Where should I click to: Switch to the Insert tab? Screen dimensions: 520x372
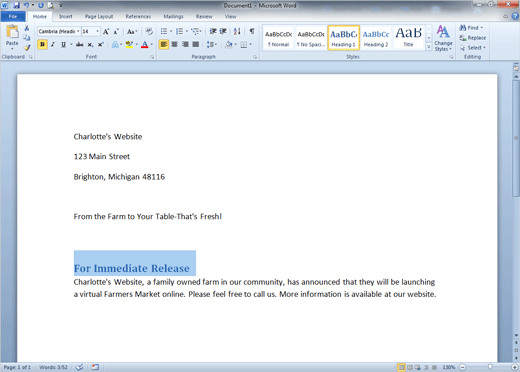(x=66, y=16)
